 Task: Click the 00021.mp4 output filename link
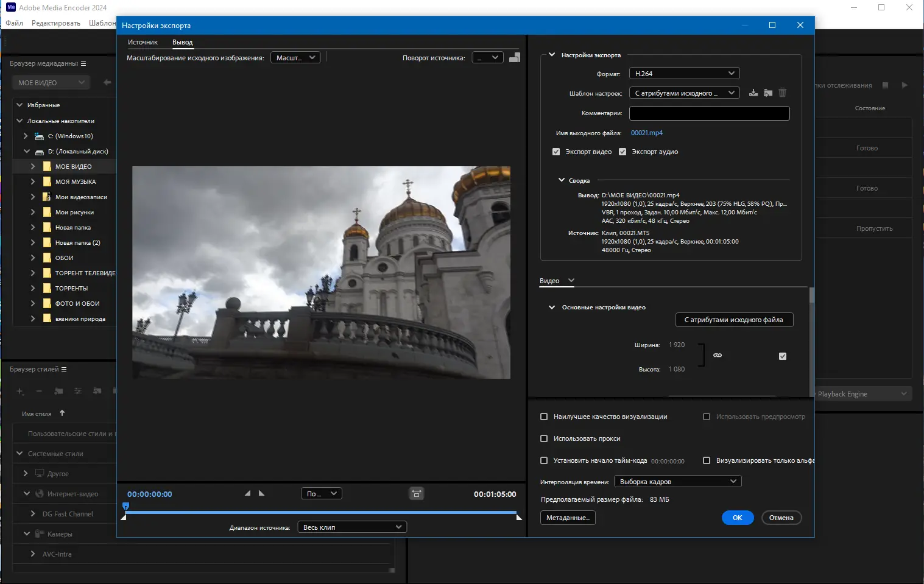646,133
